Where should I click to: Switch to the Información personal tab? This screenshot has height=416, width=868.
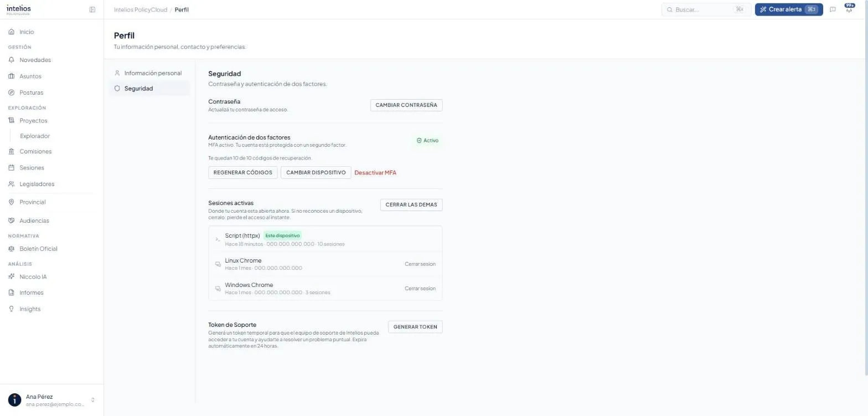pos(149,73)
